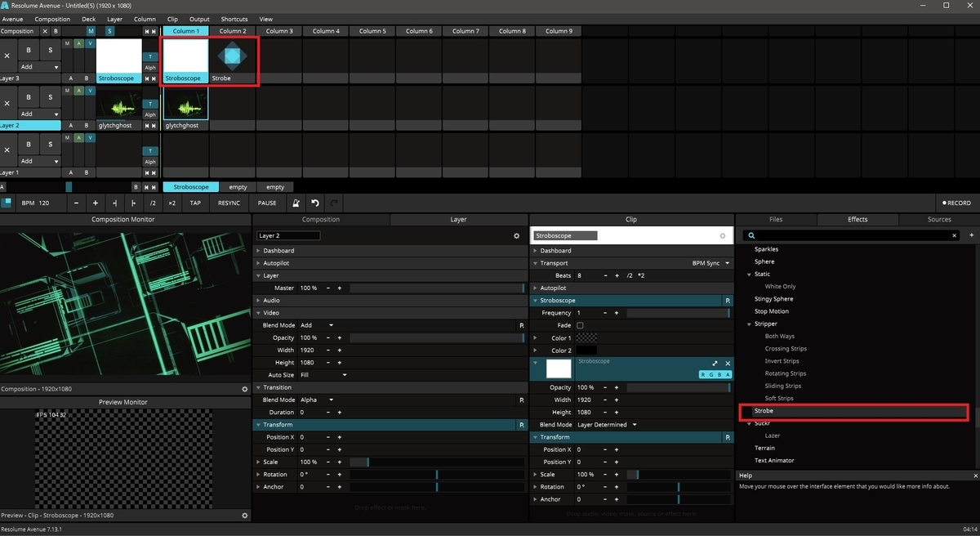Open the Stroboscope clip settings gear
980x536 pixels.
[722, 235]
